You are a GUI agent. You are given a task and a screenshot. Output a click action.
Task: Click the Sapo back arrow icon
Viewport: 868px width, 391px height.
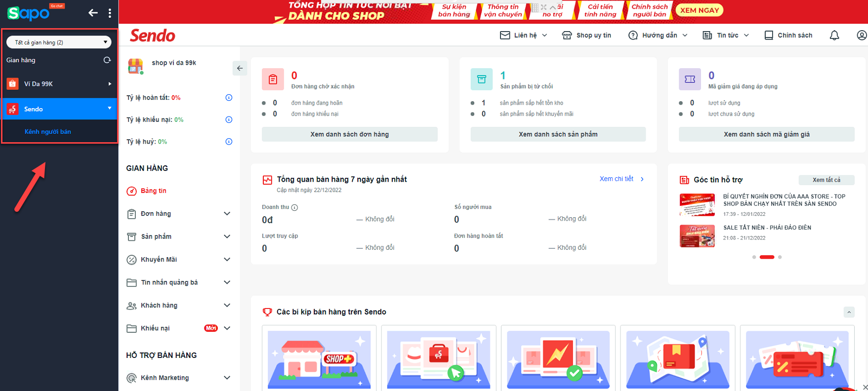[x=93, y=13]
